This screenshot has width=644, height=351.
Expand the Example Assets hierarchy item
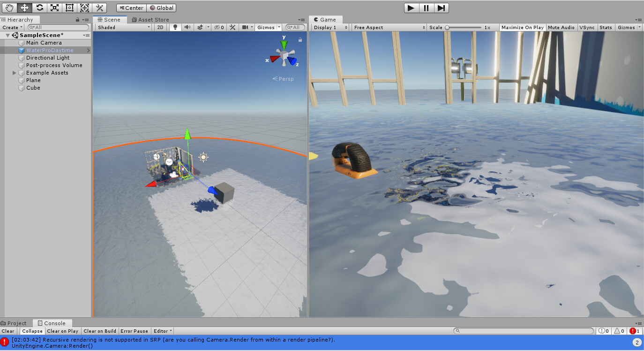tap(14, 73)
